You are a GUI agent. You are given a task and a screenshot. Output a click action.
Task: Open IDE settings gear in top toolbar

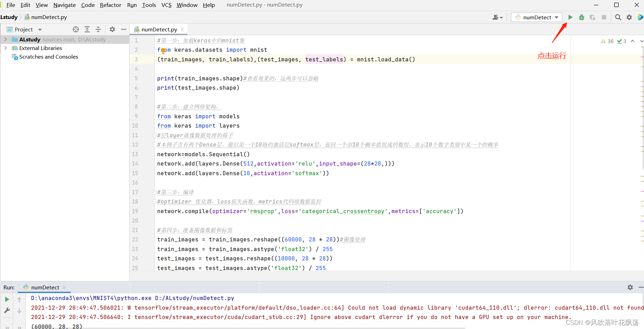(629, 17)
